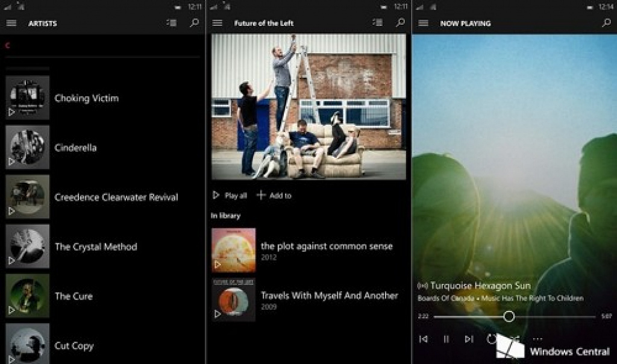Tap select-list icon on Artists screen

(x=172, y=23)
